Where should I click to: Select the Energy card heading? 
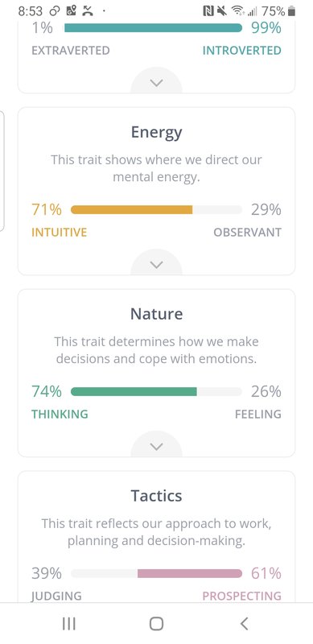tap(156, 133)
